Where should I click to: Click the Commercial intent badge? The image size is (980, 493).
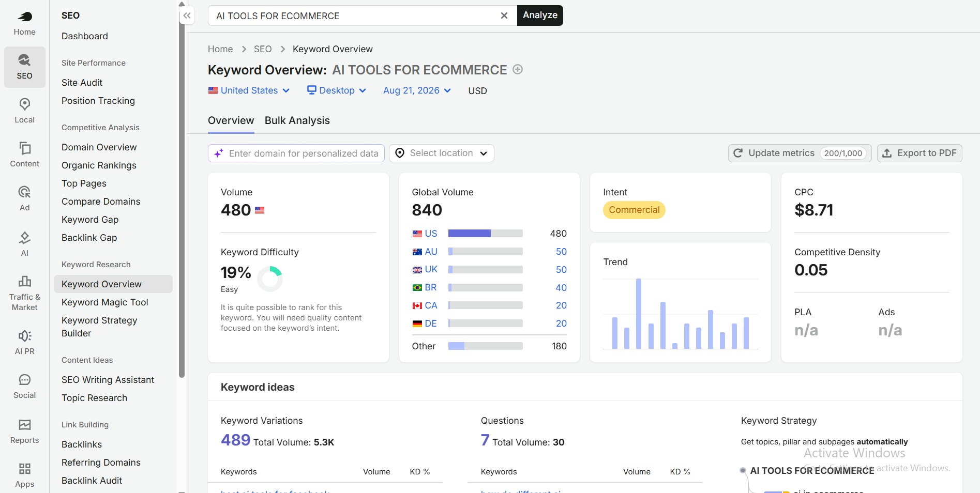[634, 210]
